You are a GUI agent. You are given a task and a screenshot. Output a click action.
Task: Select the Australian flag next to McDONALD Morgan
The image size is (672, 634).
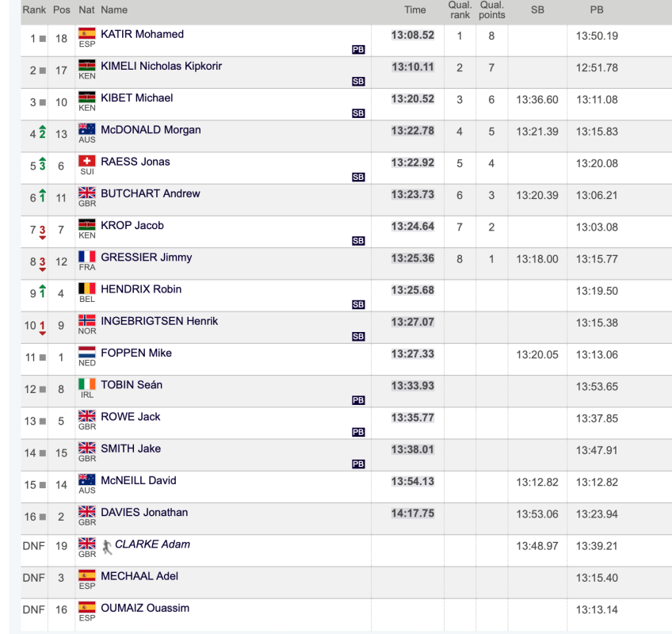point(87,129)
